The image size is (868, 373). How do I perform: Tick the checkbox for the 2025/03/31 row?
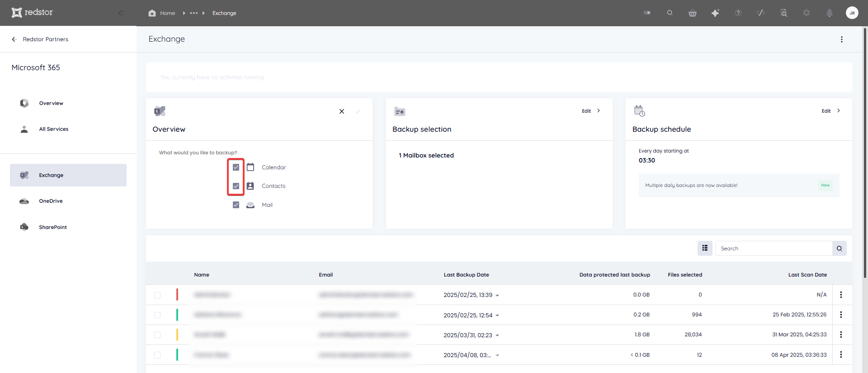(x=157, y=335)
